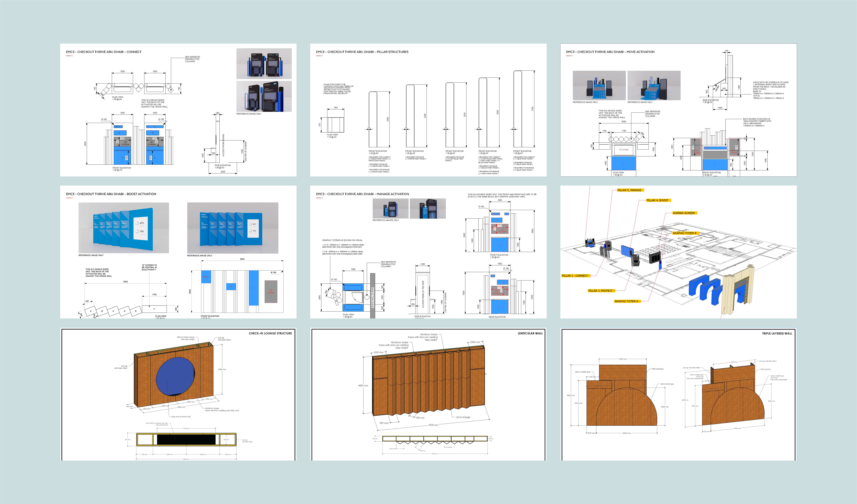Click the Move Activation sheet title
Image resolution: width=857 pixels, height=504 pixels.
pyautogui.click(x=610, y=52)
